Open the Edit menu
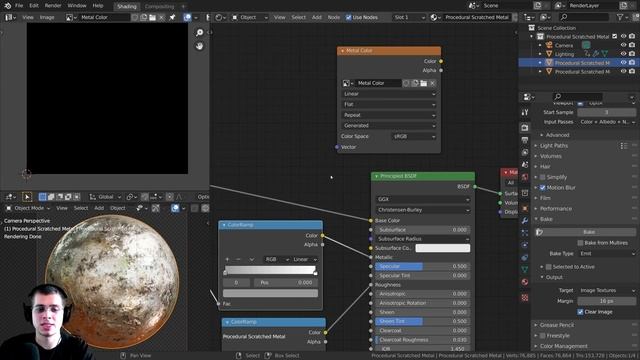Viewport: 640px width, 360px height. 34,6
